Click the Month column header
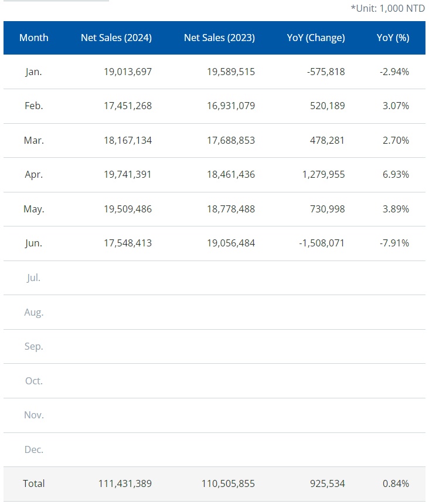 pyautogui.click(x=34, y=38)
